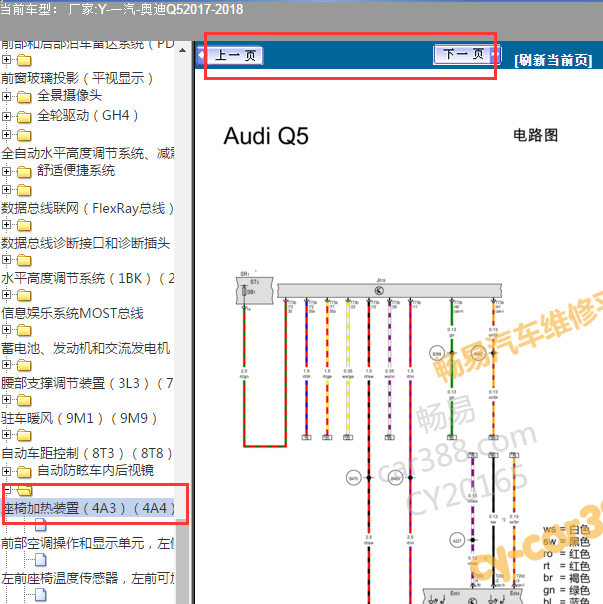Click folder icon above 腰部支撑调节装置（3L3）
The image size is (603, 604).
click(x=24, y=366)
